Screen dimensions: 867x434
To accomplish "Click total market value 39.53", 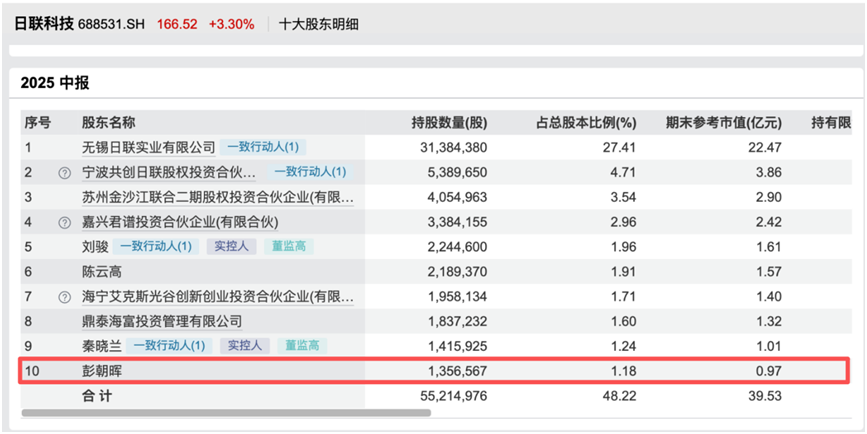I will pos(767,396).
